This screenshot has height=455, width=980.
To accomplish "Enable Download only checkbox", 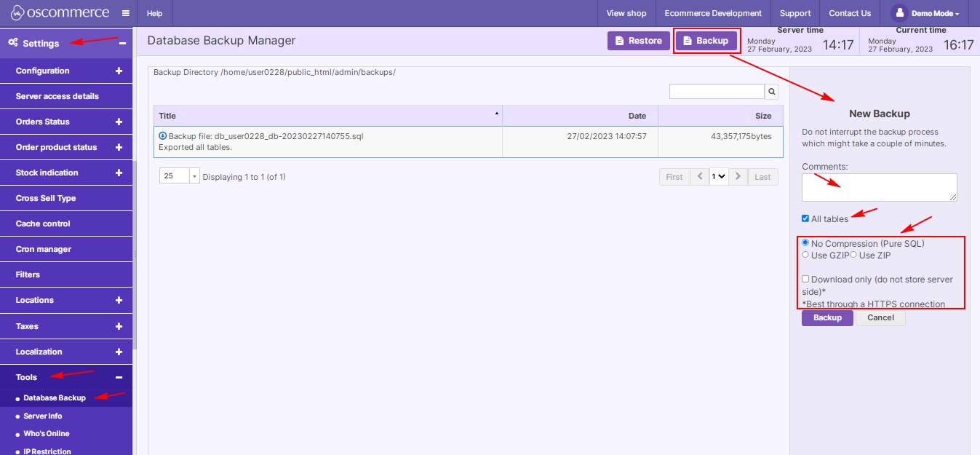I will [x=805, y=279].
